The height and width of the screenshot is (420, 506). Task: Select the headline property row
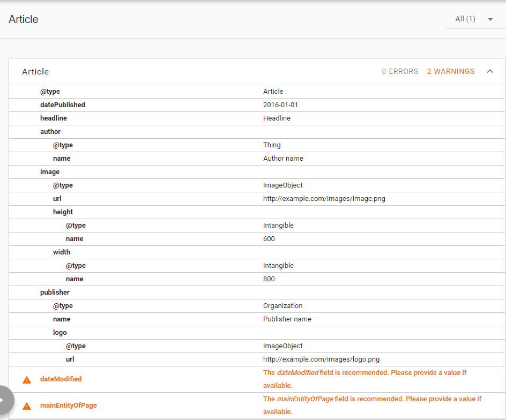coord(54,118)
